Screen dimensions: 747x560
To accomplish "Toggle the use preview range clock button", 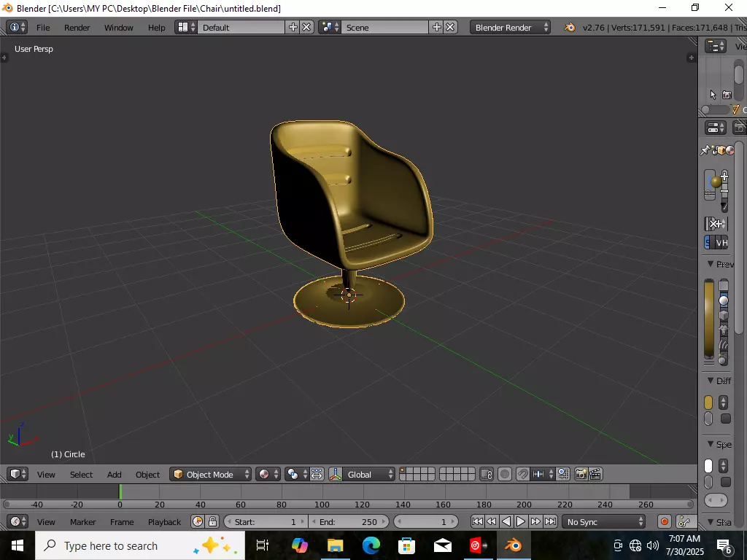I will click(197, 521).
